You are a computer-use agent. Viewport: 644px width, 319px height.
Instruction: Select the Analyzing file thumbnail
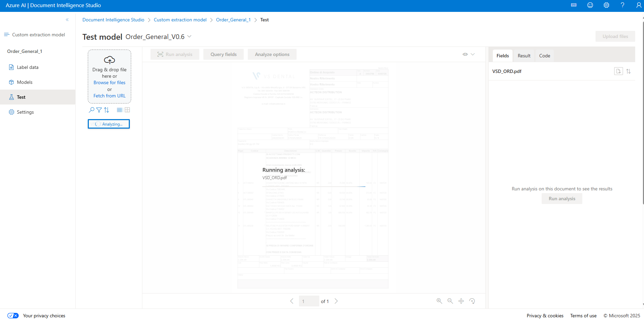click(x=109, y=124)
